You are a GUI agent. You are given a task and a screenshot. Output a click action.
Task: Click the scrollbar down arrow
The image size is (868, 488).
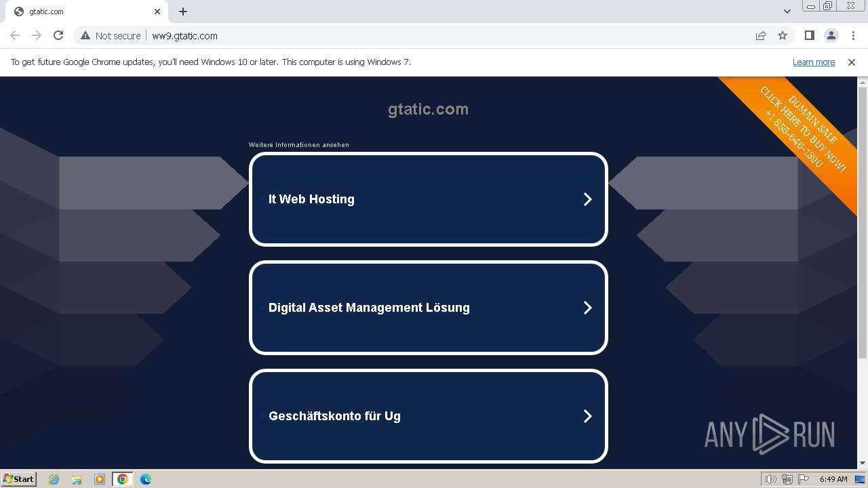tap(863, 463)
